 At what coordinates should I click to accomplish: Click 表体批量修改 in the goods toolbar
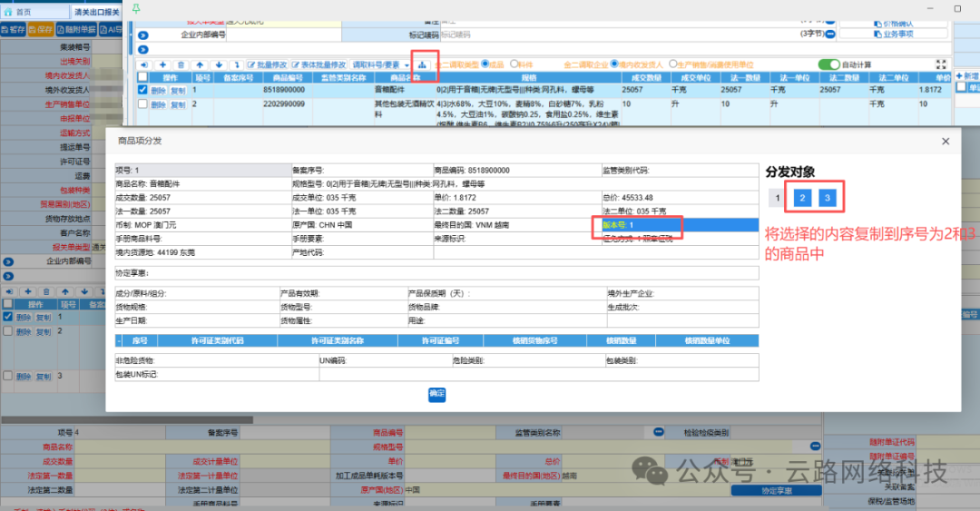(318, 65)
